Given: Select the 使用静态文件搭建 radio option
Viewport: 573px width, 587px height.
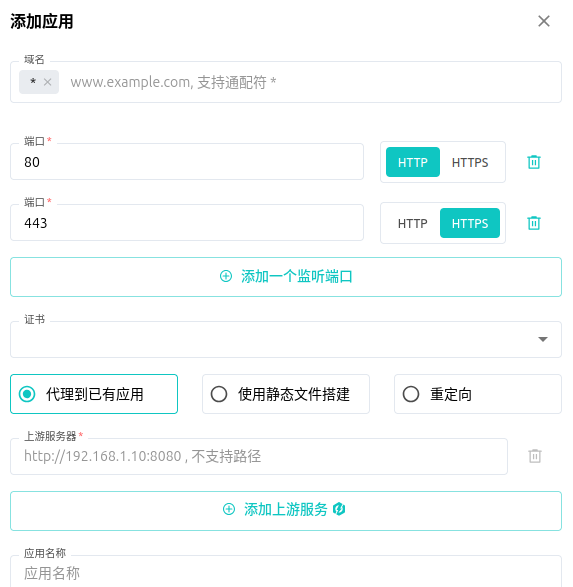Looking at the screenshot, I should [286, 394].
